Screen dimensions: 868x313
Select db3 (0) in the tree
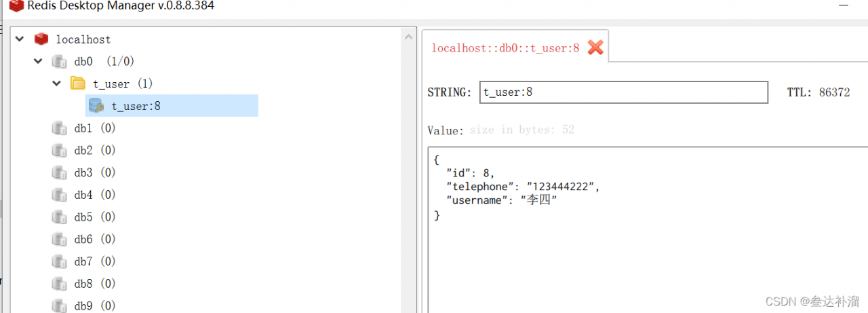95,172
